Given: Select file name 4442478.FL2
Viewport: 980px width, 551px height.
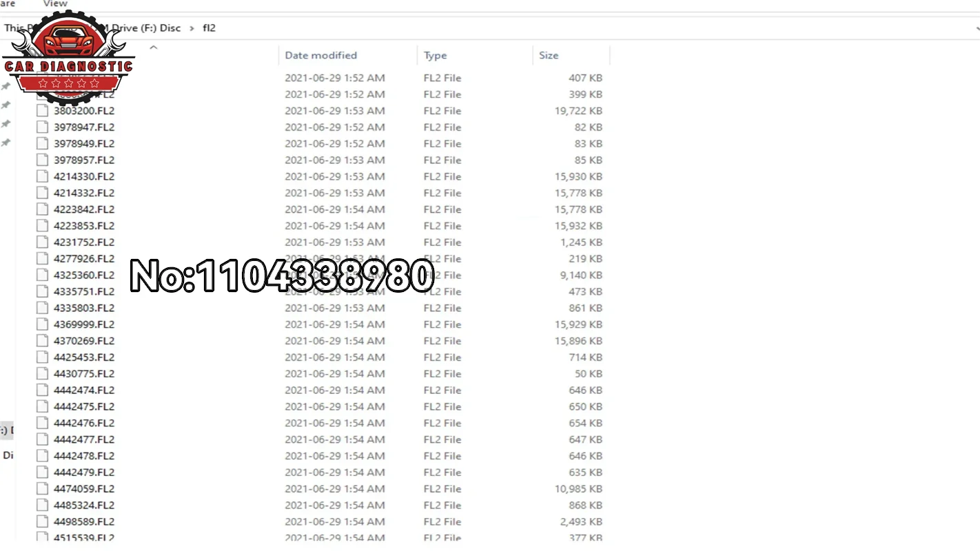Looking at the screenshot, I should click(x=84, y=456).
